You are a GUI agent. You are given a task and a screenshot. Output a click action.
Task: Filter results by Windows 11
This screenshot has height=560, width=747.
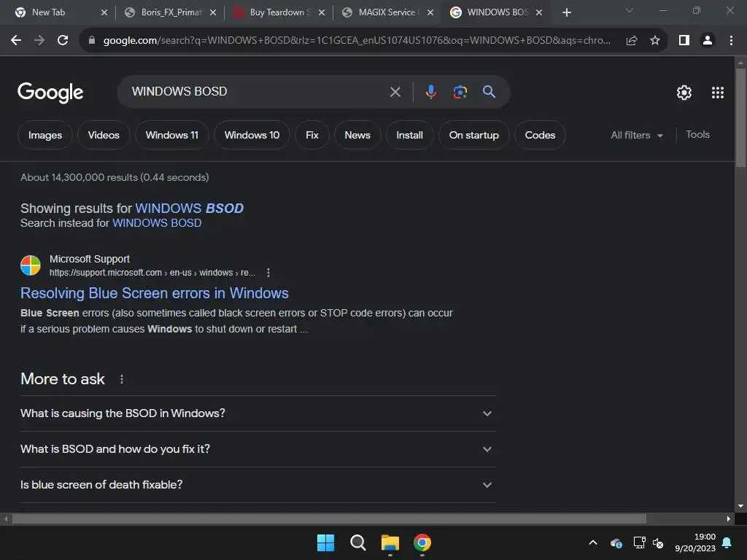point(172,135)
